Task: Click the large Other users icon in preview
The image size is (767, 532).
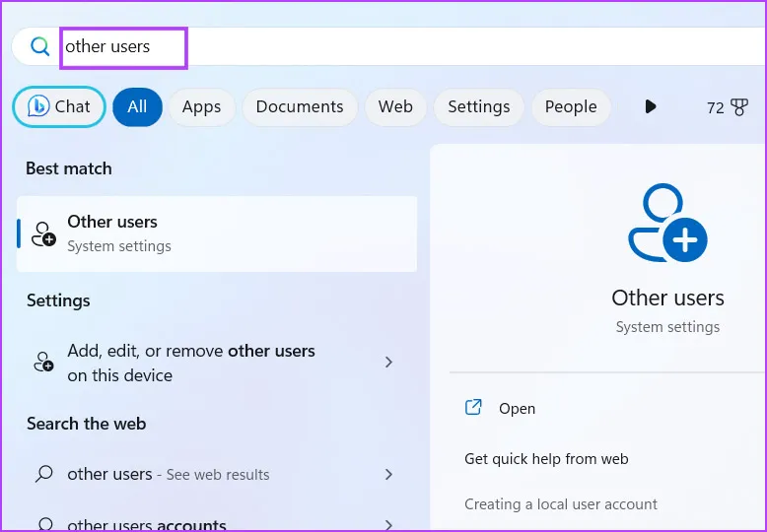Action: coord(667,224)
